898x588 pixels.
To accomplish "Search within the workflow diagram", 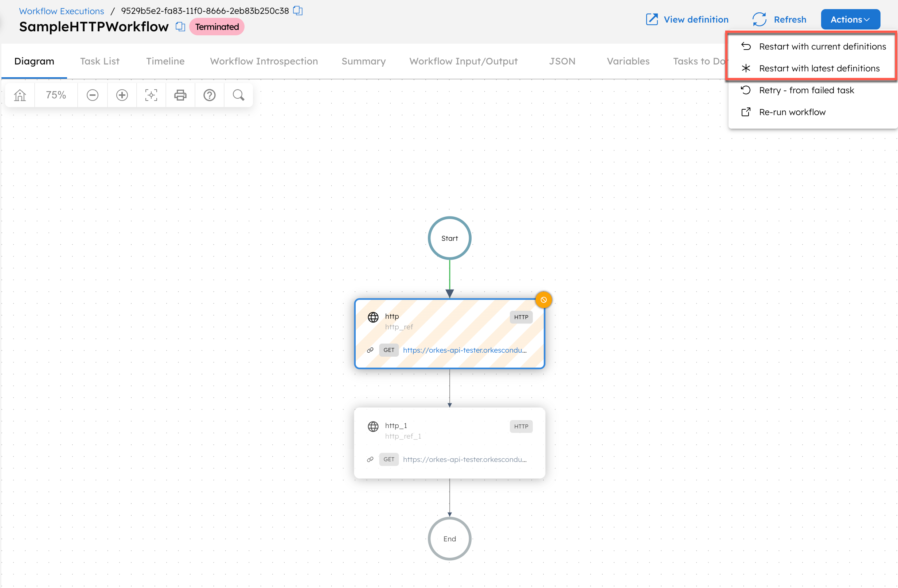I will click(x=238, y=95).
